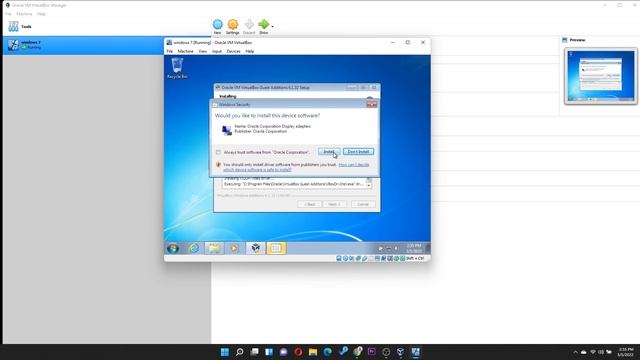640x360 pixels.
Task: Open View menu of the VM window
Action: [x=202, y=51]
